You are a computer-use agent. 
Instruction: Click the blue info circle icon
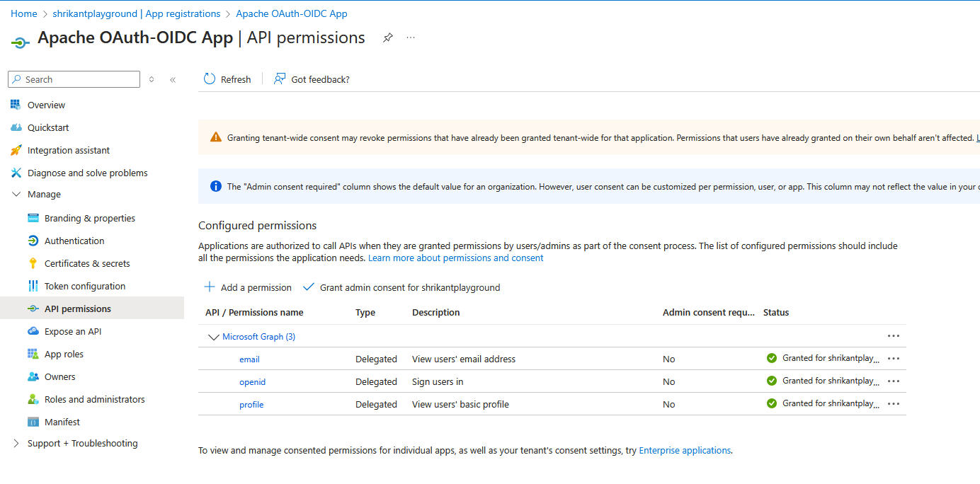[x=216, y=187]
